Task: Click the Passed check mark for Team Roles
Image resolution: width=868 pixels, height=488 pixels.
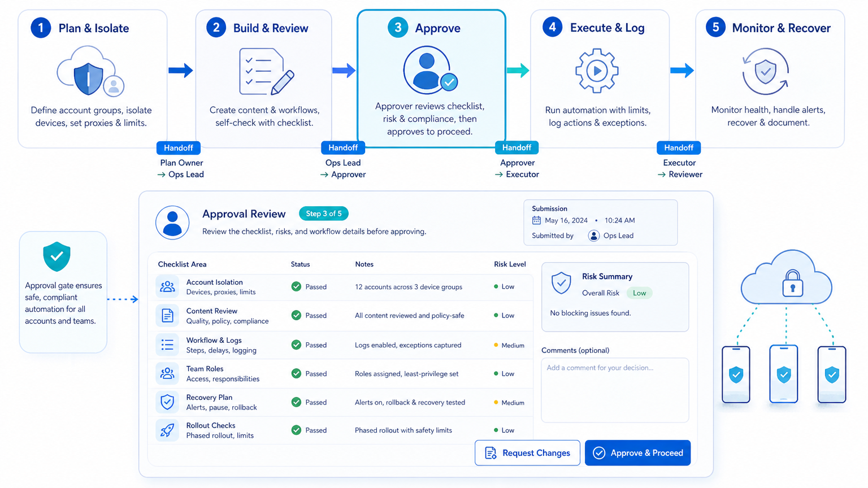Action: click(296, 373)
